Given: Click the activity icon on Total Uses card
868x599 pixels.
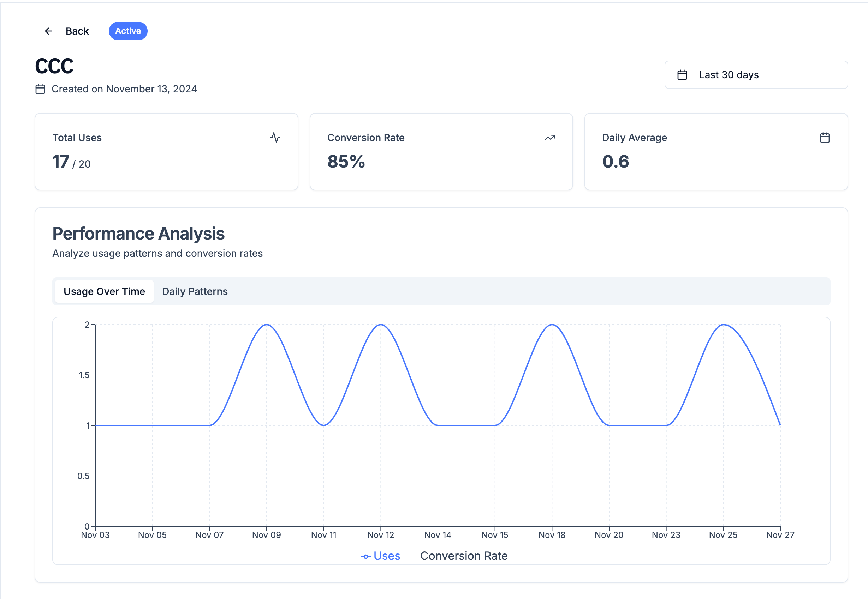Looking at the screenshot, I should (x=275, y=138).
